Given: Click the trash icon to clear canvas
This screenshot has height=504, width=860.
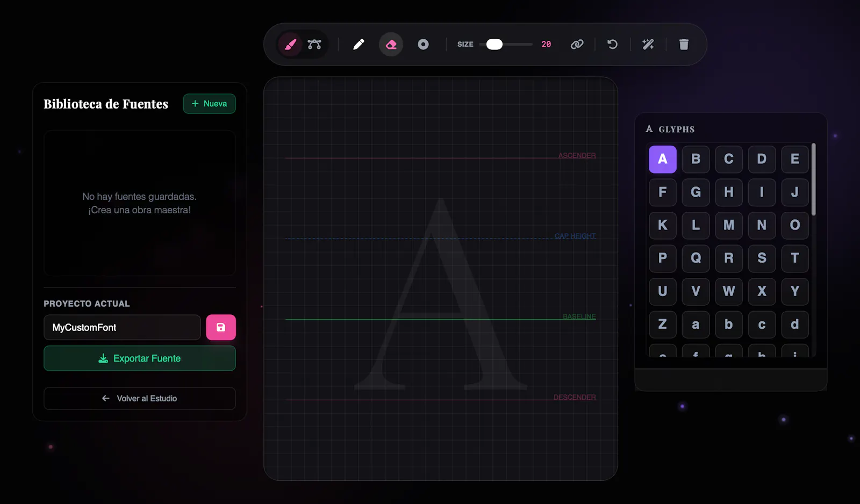Looking at the screenshot, I should 684,44.
